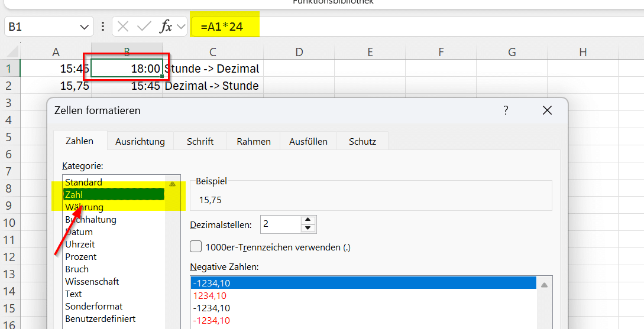Click the help question mark in dialog
Screen dimensions: 644x329
tap(506, 110)
